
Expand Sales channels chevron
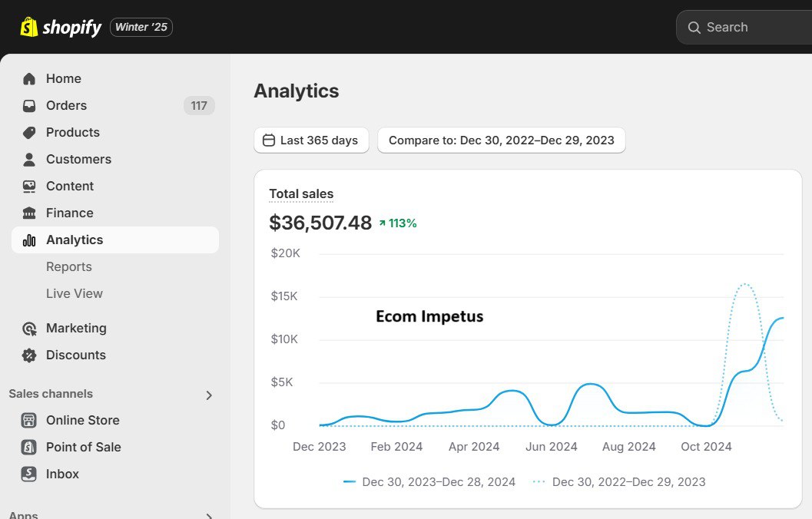(209, 395)
